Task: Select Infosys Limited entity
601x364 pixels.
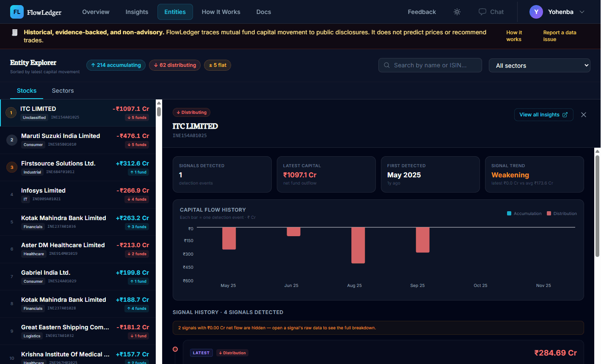Action: coord(78,195)
